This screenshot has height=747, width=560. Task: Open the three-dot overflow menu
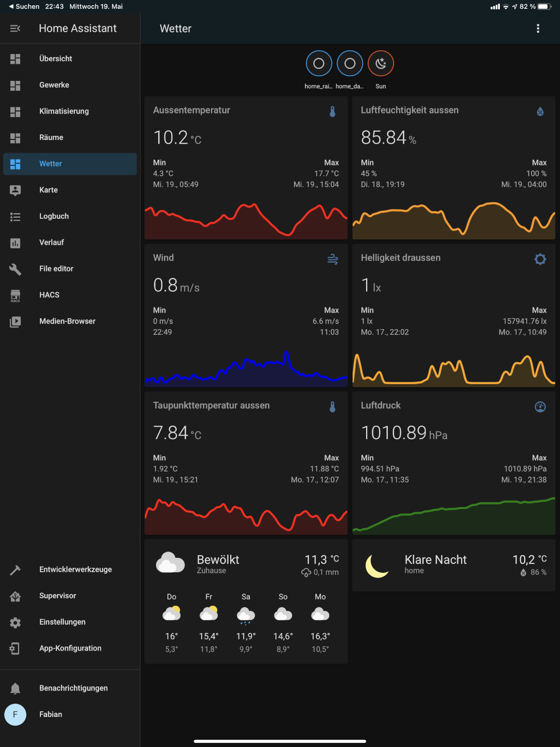pyautogui.click(x=538, y=29)
